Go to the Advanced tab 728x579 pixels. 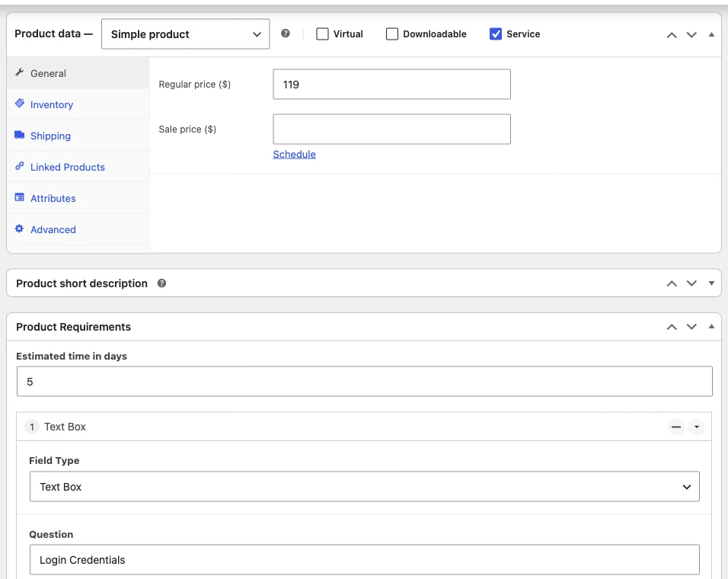tap(78, 229)
